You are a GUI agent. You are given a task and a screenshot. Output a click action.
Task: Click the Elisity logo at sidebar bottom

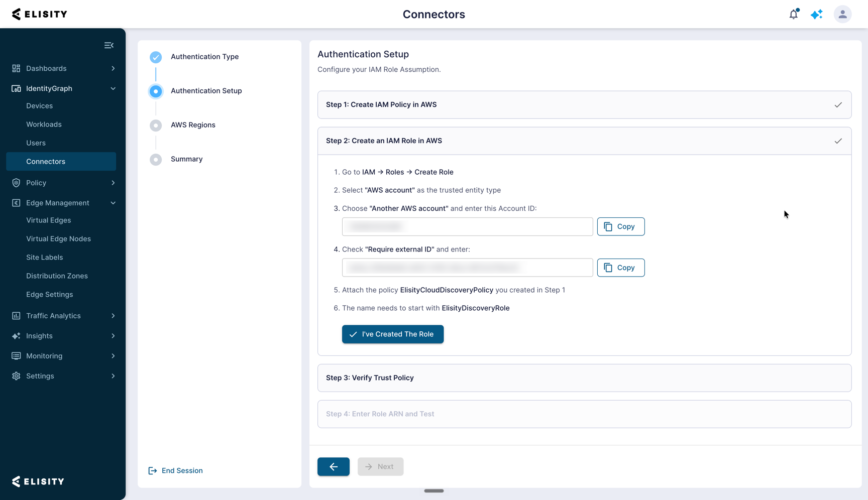pyautogui.click(x=38, y=481)
